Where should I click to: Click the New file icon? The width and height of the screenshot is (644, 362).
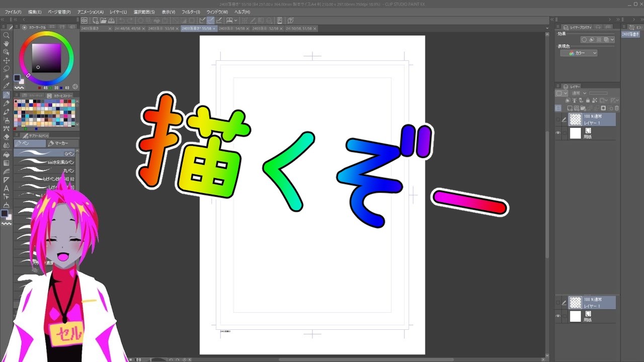tap(96, 21)
